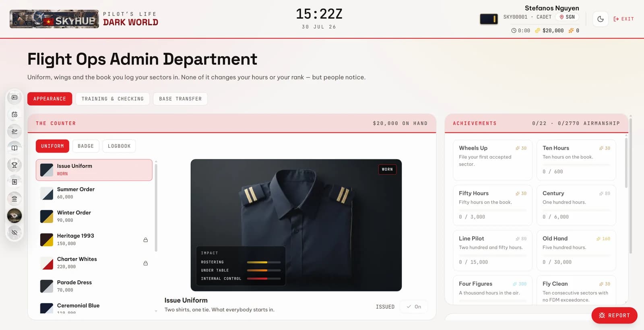
Task: Open the ID card sidebar icon
Action: (x=14, y=97)
